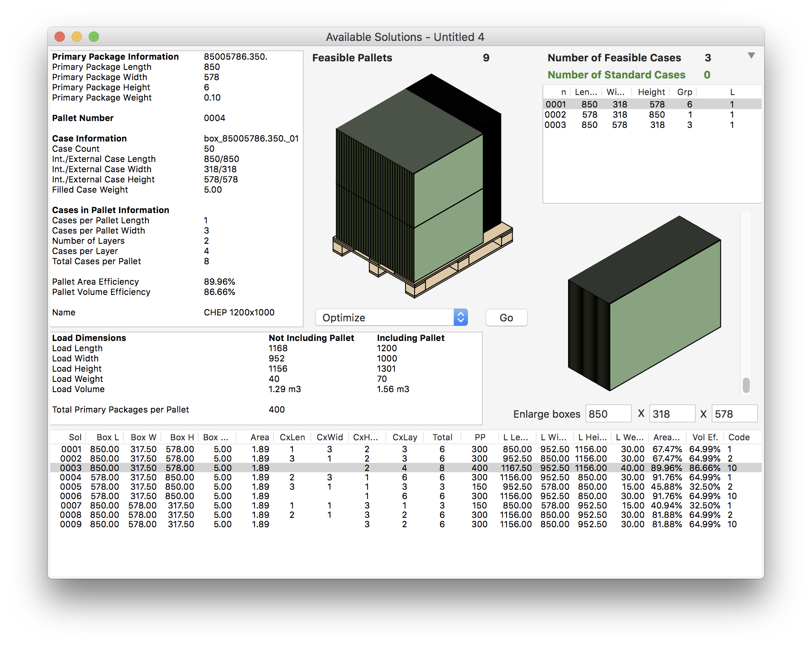Sort solutions by Box L column header
Screen dimensions: 812x647
105,437
